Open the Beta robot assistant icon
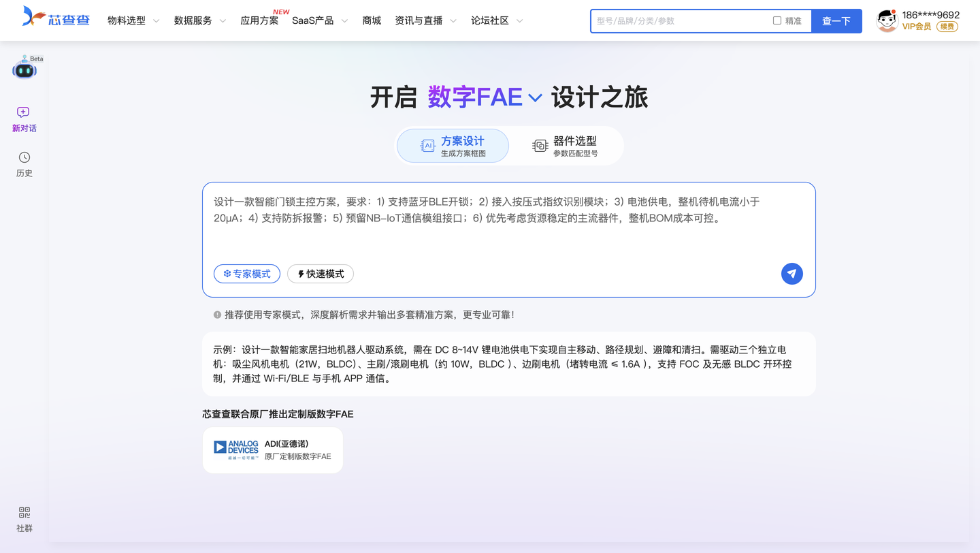This screenshot has width=980, height=553. [24, 68]
